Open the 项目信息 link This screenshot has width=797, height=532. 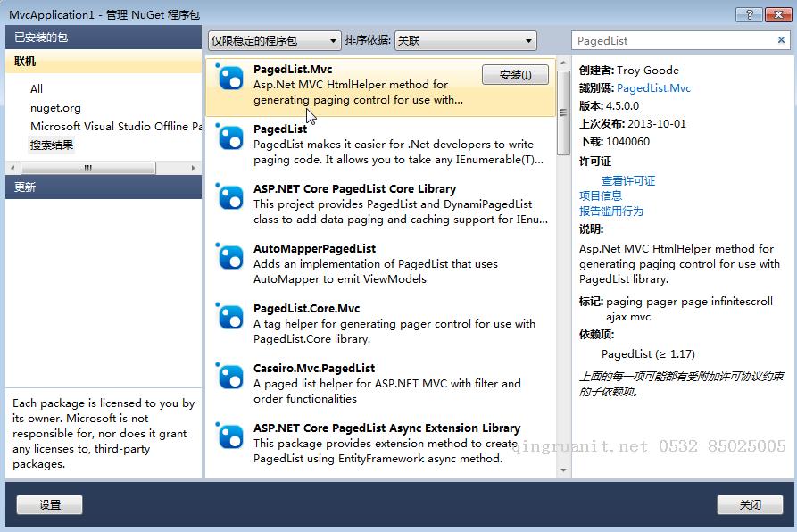point(601,196)
